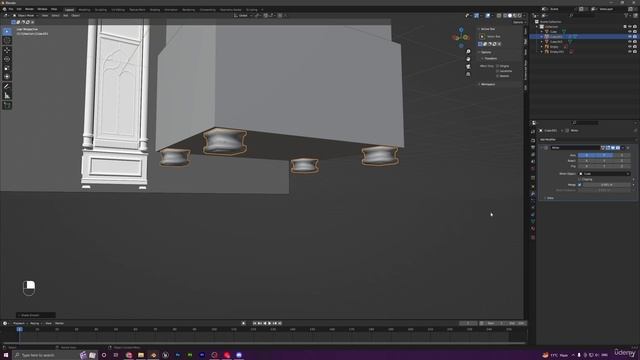This screenshot has height=360, width=640.
Task: Click the viewport pan hand gizmo
Action: 468,59
